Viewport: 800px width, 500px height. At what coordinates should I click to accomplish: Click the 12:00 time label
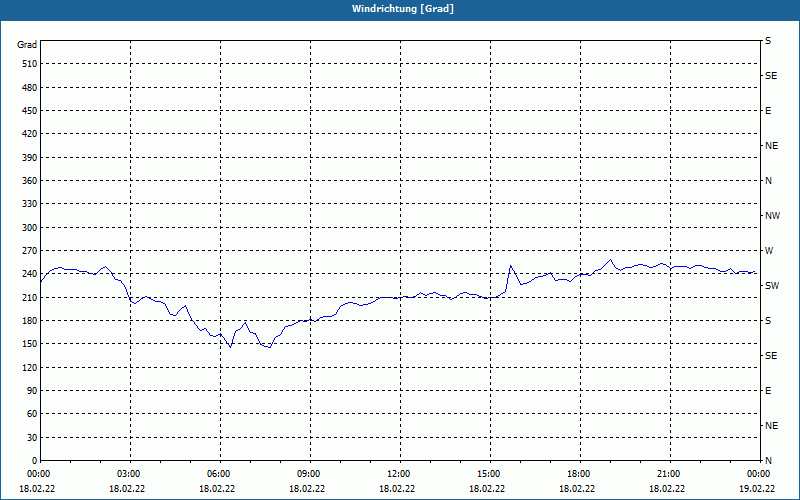(399, 474)
